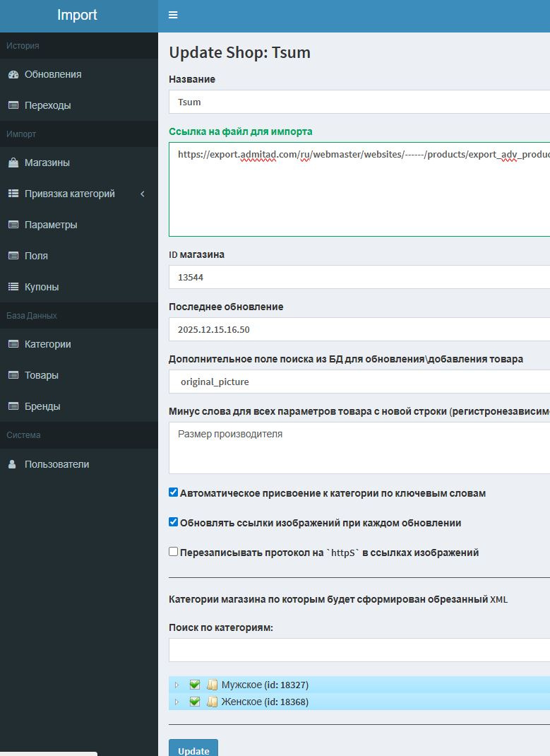Open the Товары menu item
This screenshot has width=550, height=756.
[x=42, y=375]
